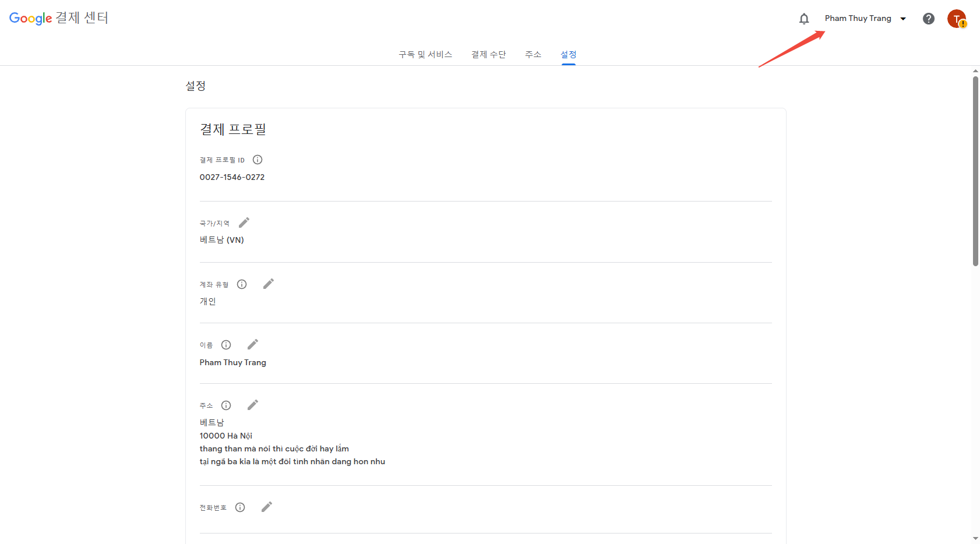
Task: Edit the 계좌 유형 field
Action: pos(269,284)
